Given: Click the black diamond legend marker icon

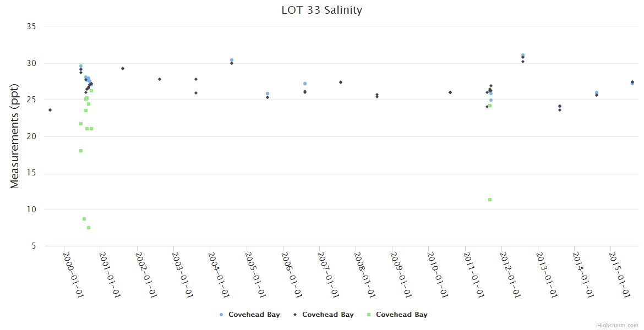Looking at the screenshot, I should tap(296, 315).
